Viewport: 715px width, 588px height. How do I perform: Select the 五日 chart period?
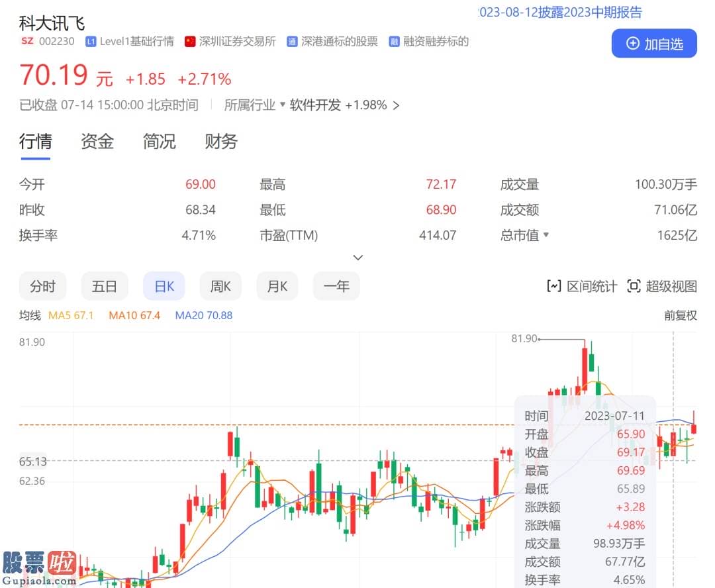pyautogui.click(x=105, y=287)
